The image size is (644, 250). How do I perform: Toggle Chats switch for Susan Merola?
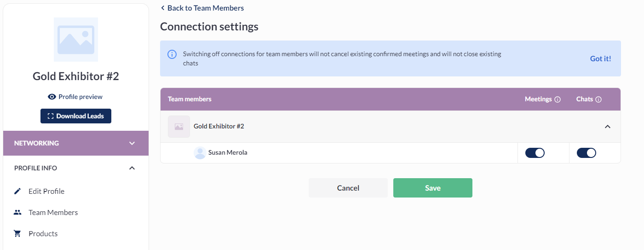tap(586, 153)
